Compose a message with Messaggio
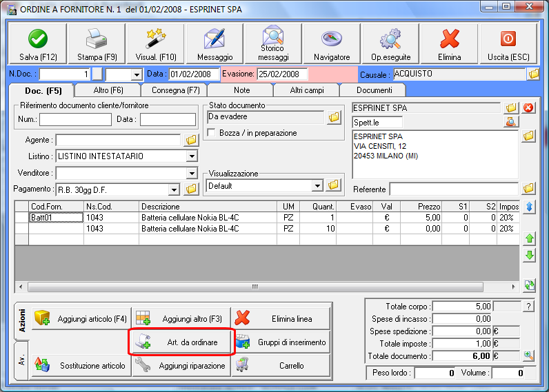 (x=214, y=43)
